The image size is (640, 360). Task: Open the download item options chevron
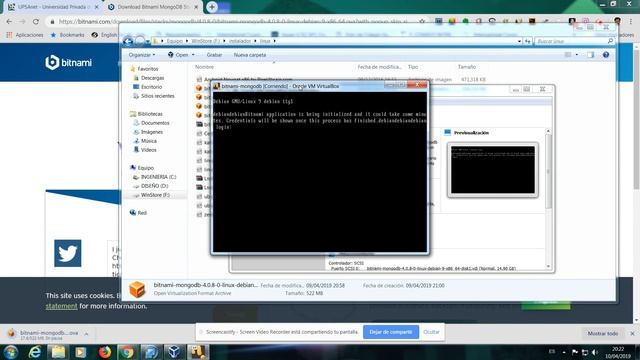coord(87,334)
